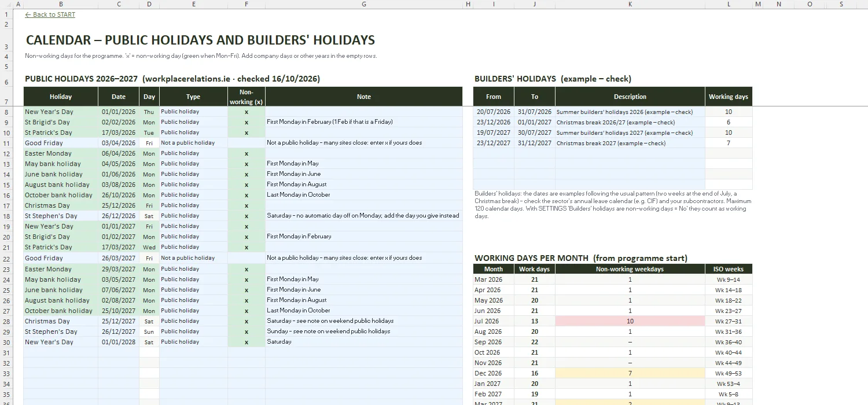The width and height of the screenshot is (868, 405).
Task: Select Good Friday 03/04/2026 date cell
Action: [x=119, y=143]
